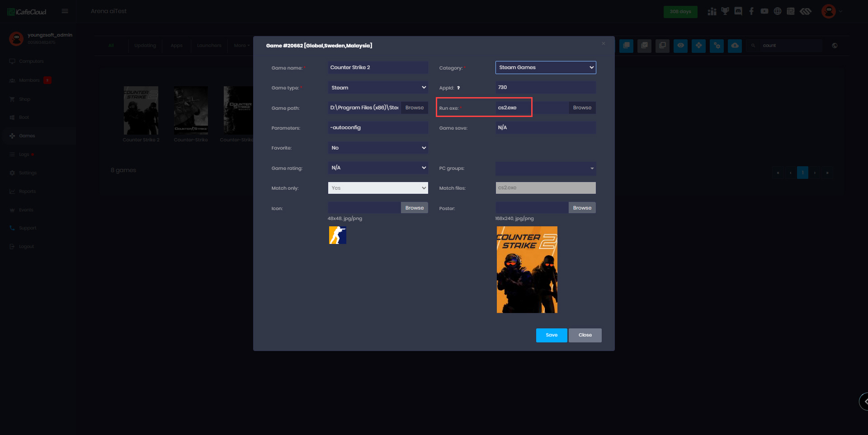Click the eye icon toolbar button
The height and width of the screenshot is (435, 868).
(680, 46)
